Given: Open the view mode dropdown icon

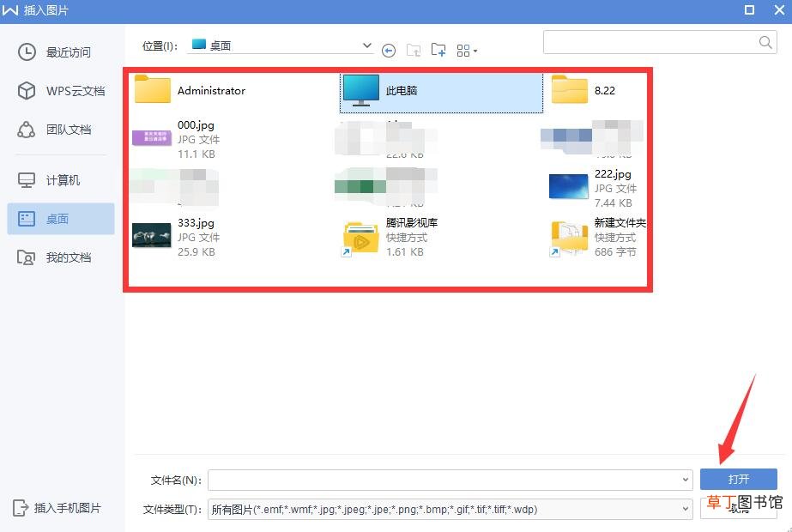Looking at the screenshot, I should point(467,51).
